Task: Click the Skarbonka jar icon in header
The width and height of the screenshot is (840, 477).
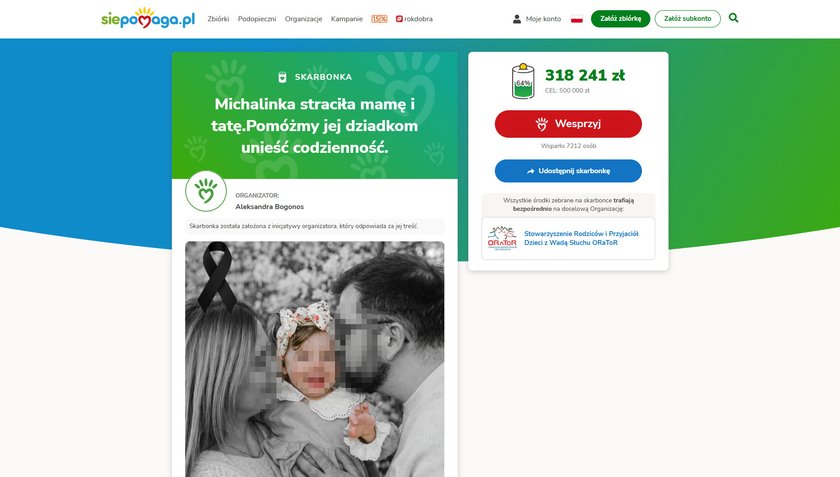Action: 282,77
